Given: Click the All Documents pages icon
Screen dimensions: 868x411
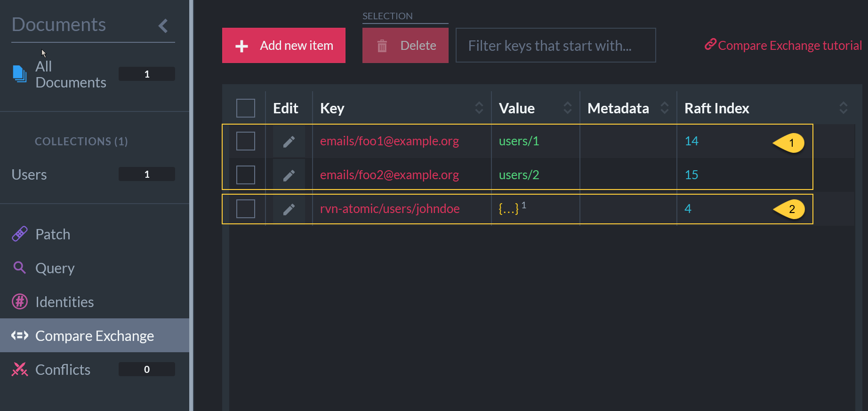Looking at the screenshot, I should pos(20,74).
